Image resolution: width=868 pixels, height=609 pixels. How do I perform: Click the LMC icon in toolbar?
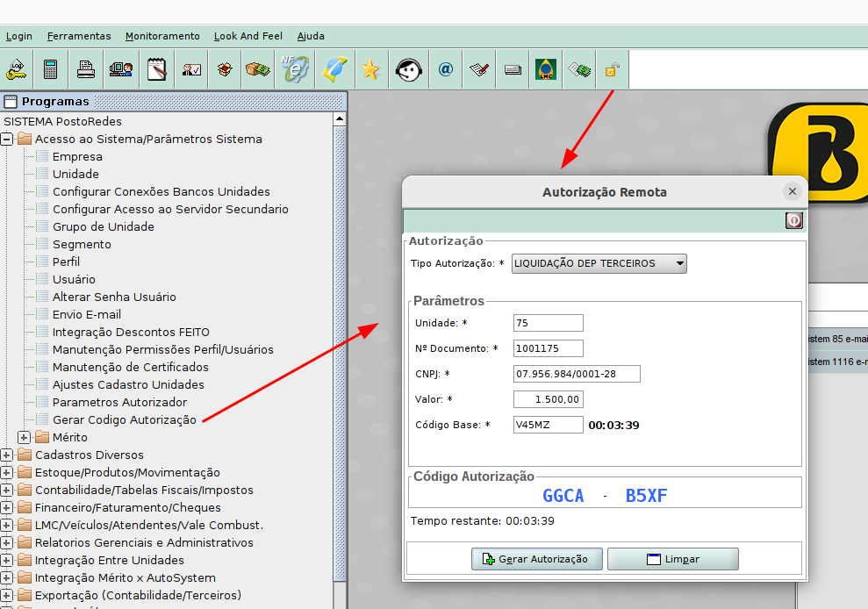coord(545,69)
